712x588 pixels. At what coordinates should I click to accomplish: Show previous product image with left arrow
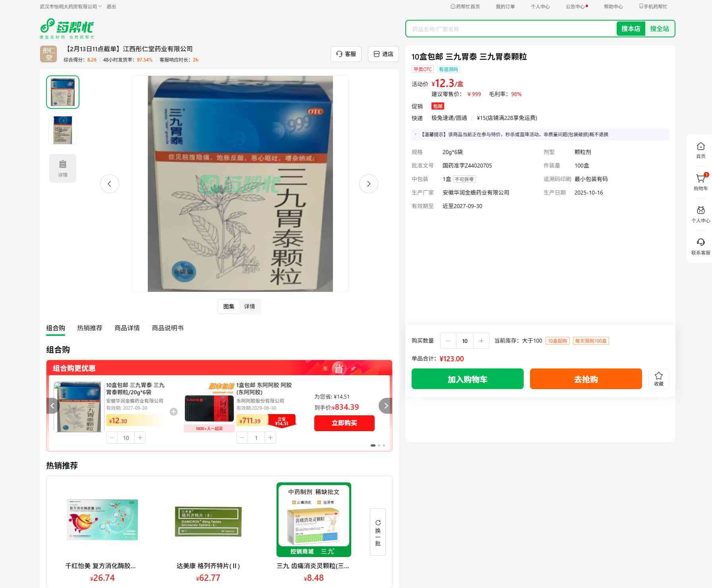(x=110, y=184)
